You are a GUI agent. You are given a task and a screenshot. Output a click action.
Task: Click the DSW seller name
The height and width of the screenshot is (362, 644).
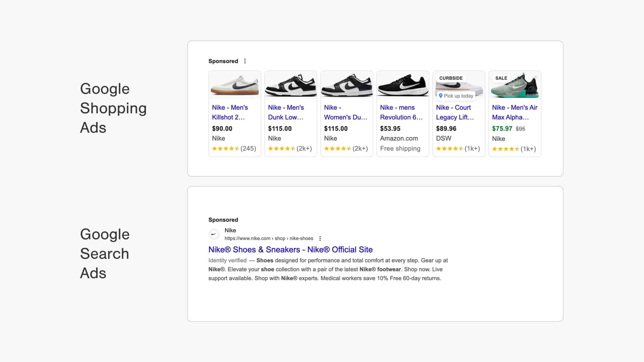(x=443, y=138)
